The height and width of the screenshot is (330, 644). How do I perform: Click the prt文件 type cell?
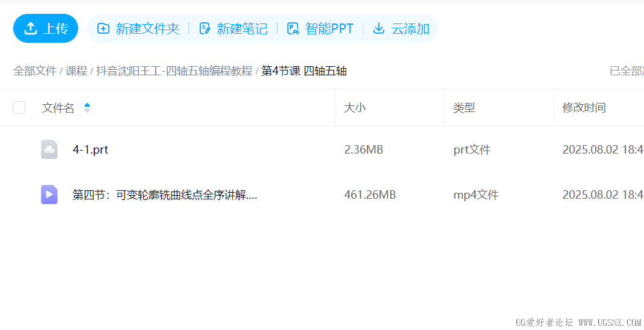472,150
